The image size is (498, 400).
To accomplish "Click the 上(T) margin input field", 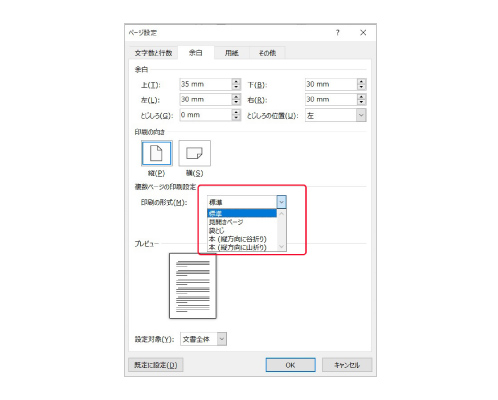I will 206,84.
